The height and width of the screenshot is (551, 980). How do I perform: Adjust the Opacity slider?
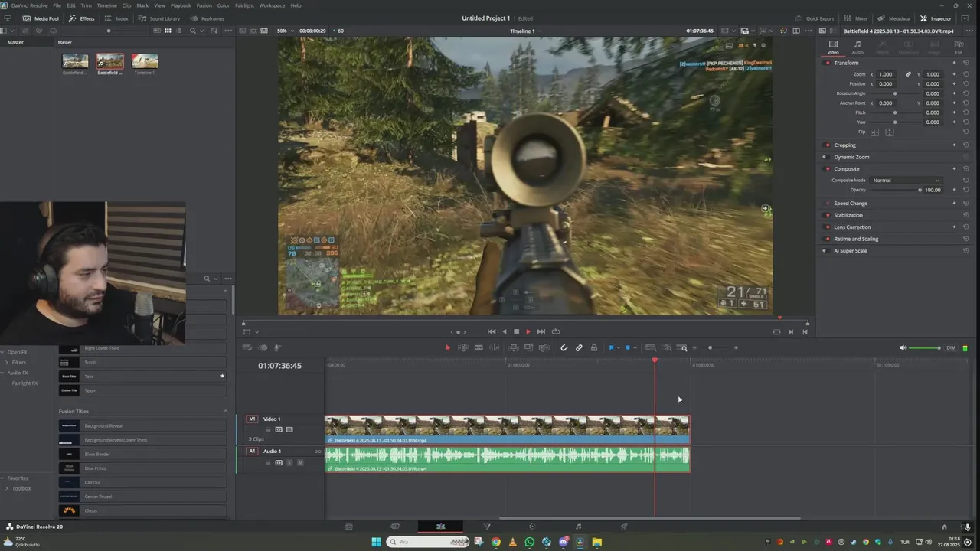pyautogui.click(x=896, y=190)
